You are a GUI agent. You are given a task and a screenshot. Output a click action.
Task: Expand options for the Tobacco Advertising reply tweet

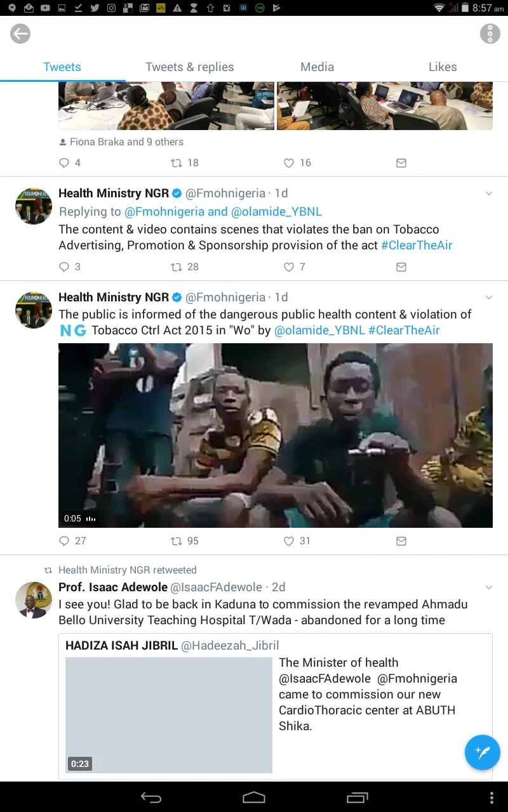pyautogui.click(x=488, y=193)
